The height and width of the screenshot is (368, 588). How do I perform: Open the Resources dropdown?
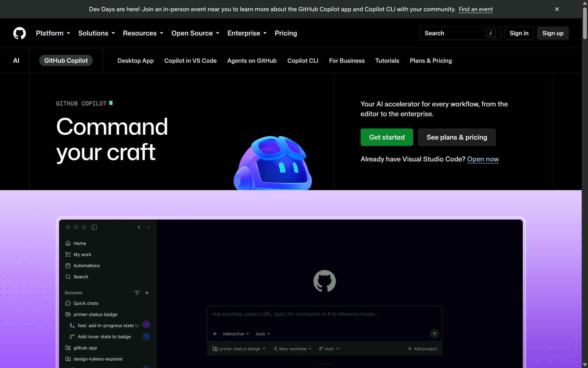click(143, 33)
